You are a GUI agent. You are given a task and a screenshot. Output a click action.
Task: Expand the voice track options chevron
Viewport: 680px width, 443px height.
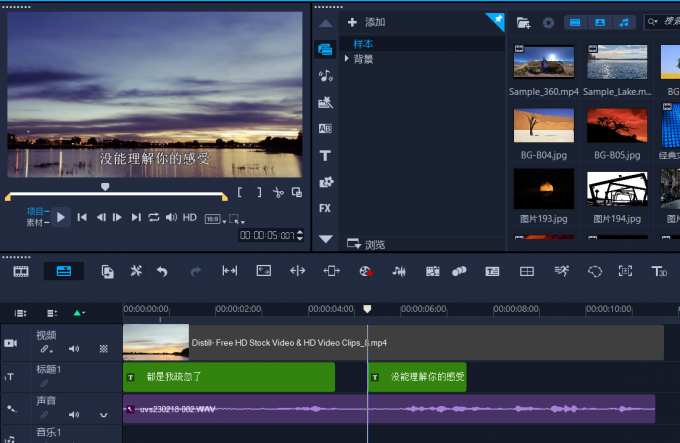coord(104,415)
